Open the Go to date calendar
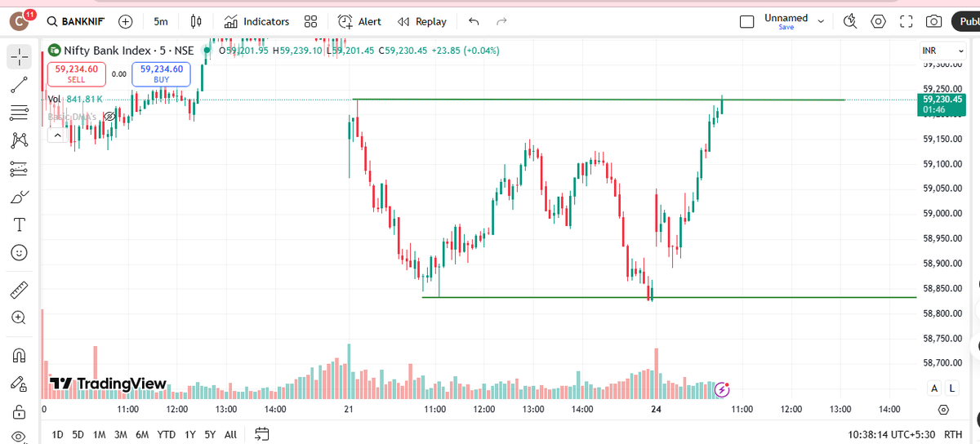This screenshot has height=444, width=980. (262, 434)
